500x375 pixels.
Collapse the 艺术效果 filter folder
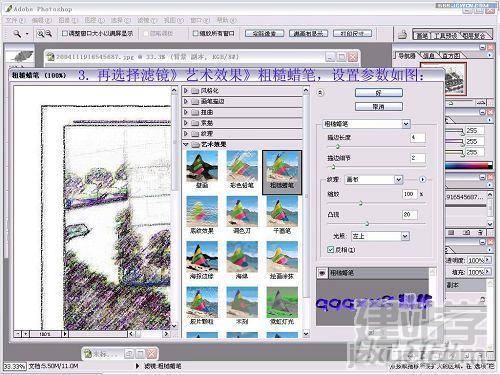coord(186,144)
